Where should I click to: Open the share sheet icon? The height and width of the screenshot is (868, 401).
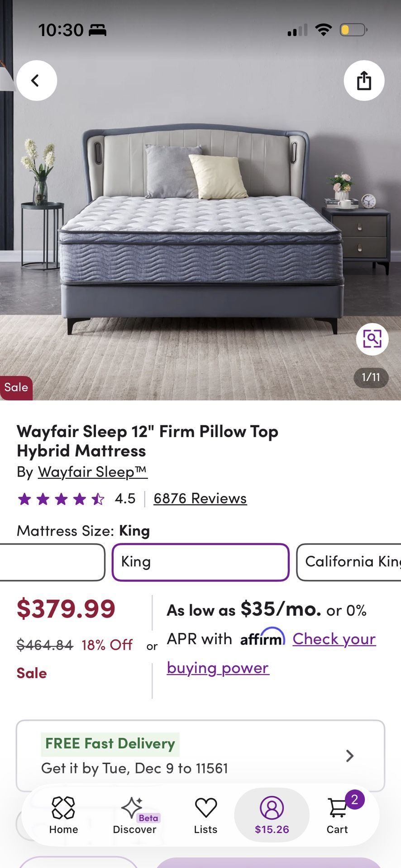pos(364,80)
